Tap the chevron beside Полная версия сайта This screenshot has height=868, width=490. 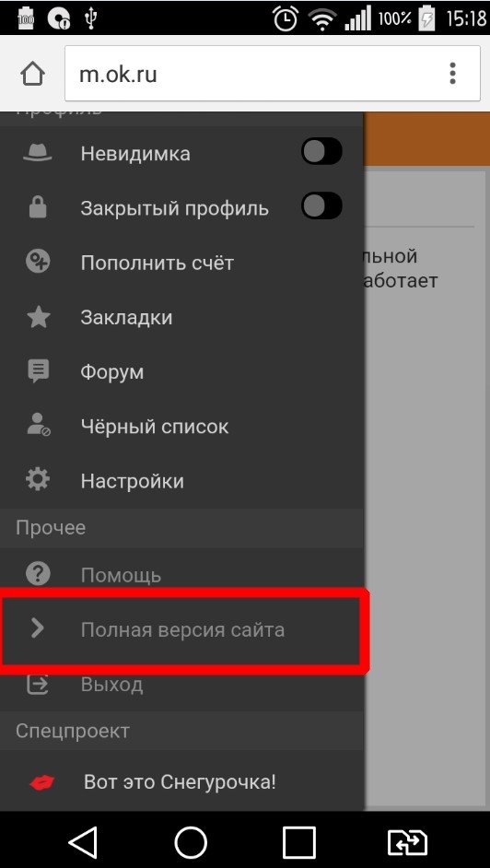click(x=38, y=628)
